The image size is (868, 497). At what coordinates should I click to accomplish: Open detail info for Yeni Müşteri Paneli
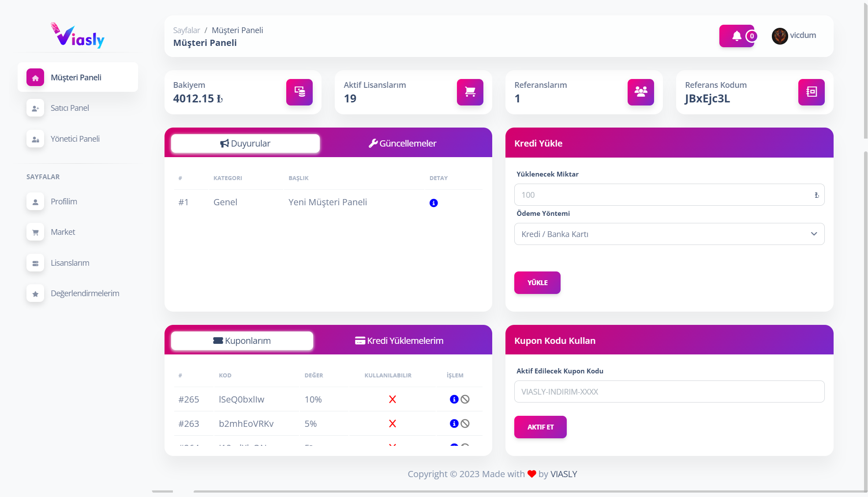pos(434,203)
